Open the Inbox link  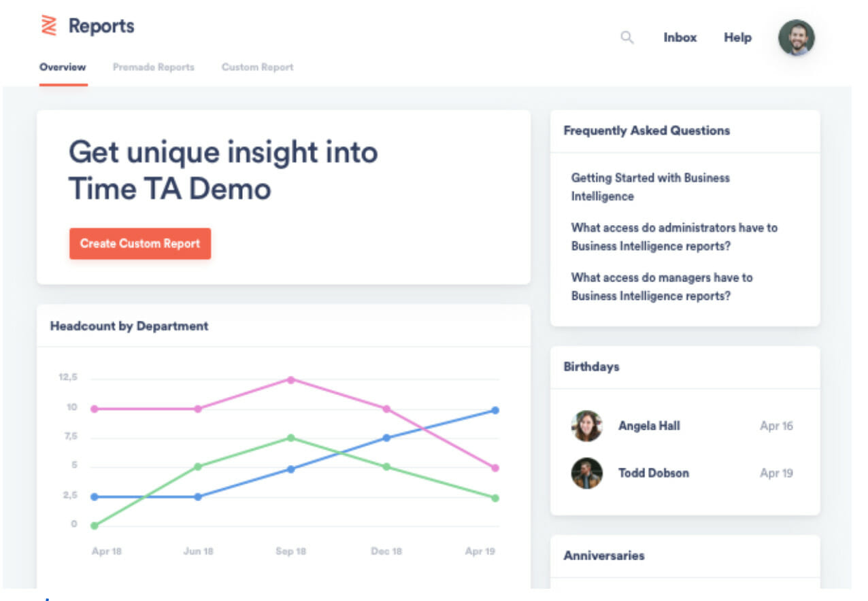point(680,38)
